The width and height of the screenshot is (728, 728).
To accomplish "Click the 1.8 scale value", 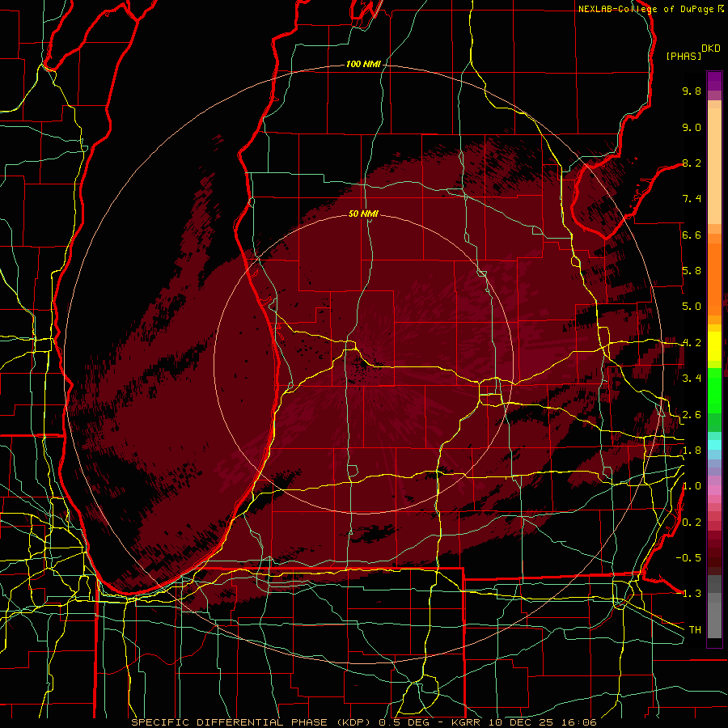I will point(692,451).
